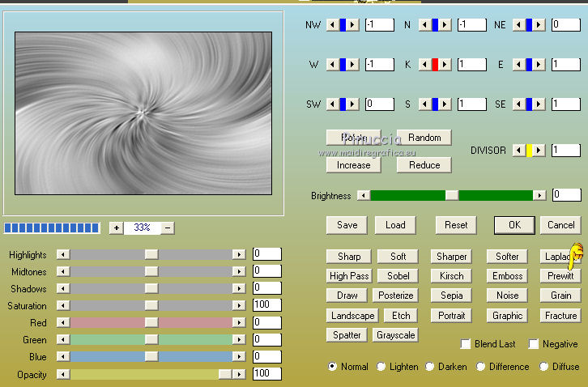
Task: Apply the Softer preset
Action: tap(507, 257)
